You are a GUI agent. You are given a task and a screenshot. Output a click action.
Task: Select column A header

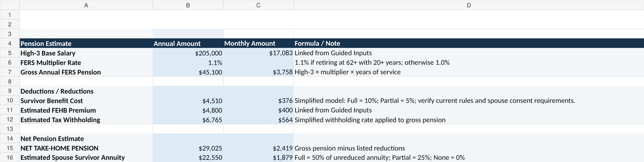tap(86, 5)
